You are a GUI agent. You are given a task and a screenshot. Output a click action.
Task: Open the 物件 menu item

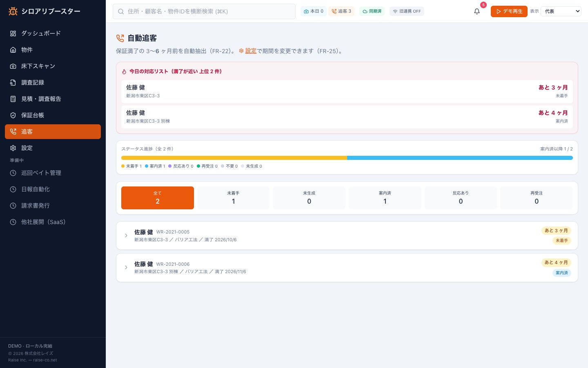(53, 50)
